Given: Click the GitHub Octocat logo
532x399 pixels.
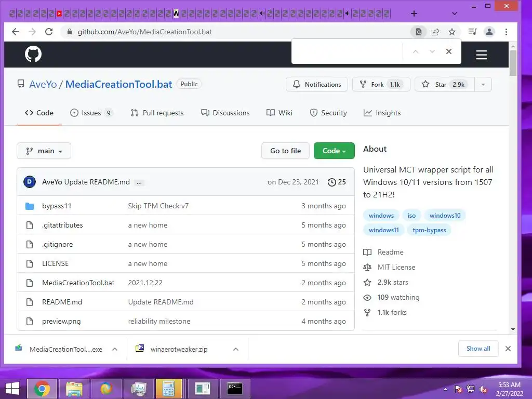Looking at the screenshot, I should pos(33,54).
